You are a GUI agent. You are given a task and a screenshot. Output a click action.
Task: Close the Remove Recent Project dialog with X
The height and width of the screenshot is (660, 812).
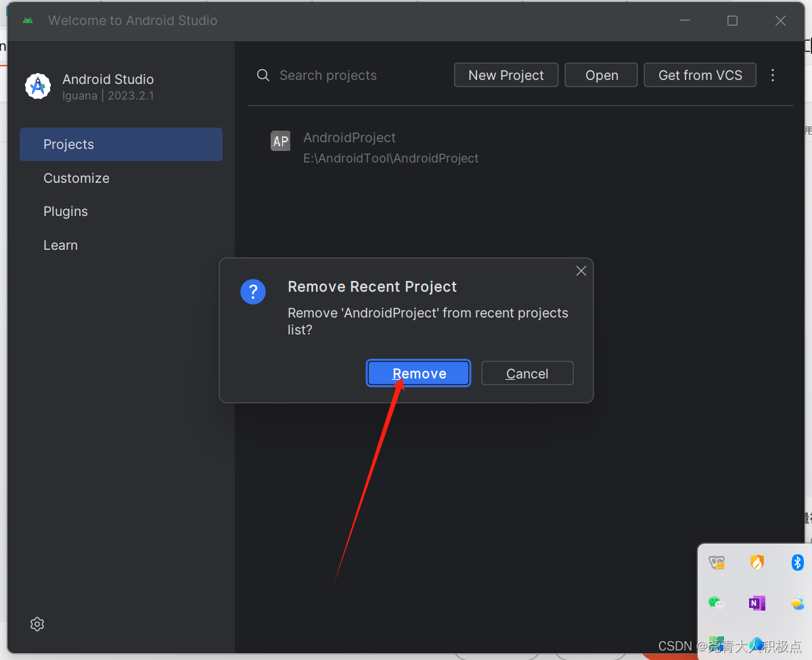pos(581,271)
